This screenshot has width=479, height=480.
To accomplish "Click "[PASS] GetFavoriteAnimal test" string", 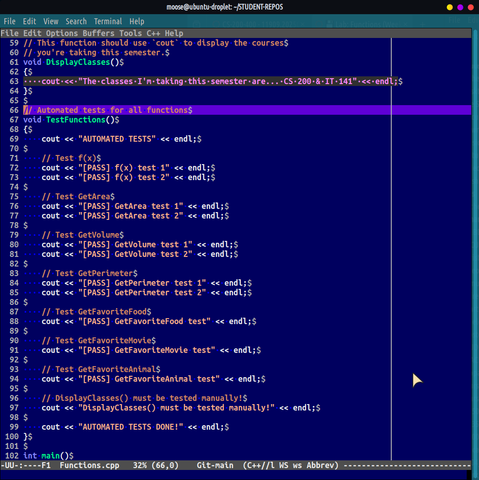I will click(149, 379).
